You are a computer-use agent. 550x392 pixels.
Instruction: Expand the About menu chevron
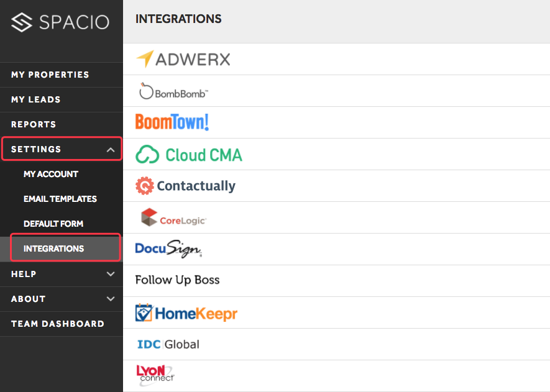(x=111, y=299)
